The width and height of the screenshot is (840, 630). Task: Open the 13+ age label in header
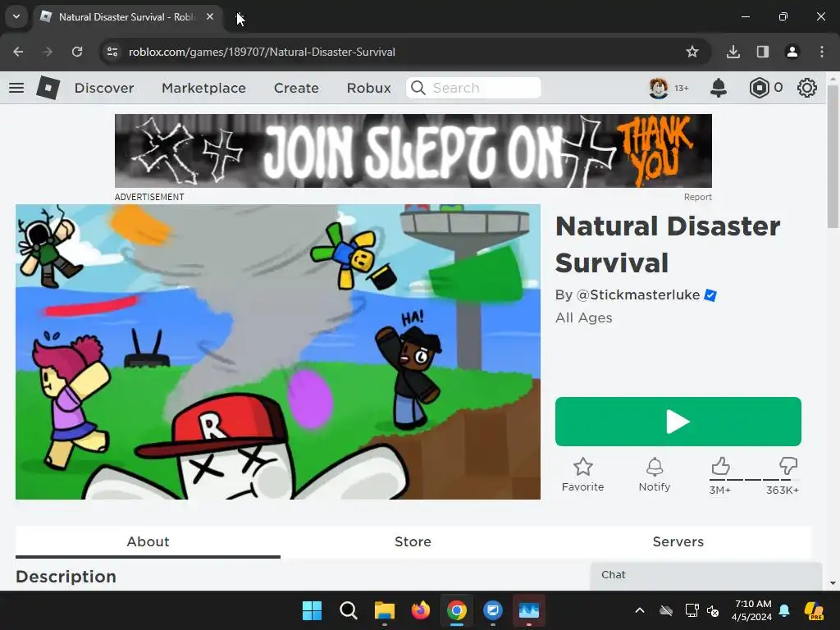tap(681, 88)
